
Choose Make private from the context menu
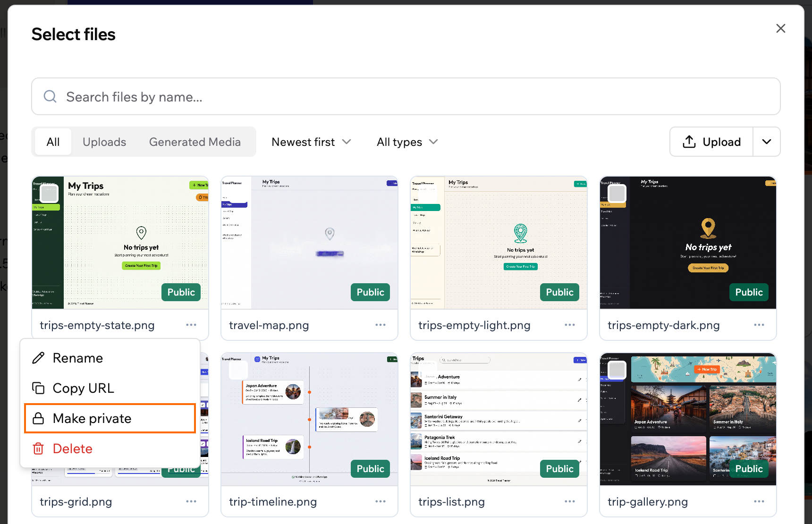pyautogui.click(x=110, y=418)
